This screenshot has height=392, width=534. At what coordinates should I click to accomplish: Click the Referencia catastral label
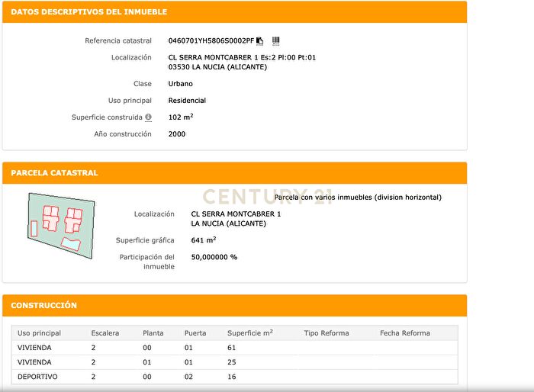118,41
